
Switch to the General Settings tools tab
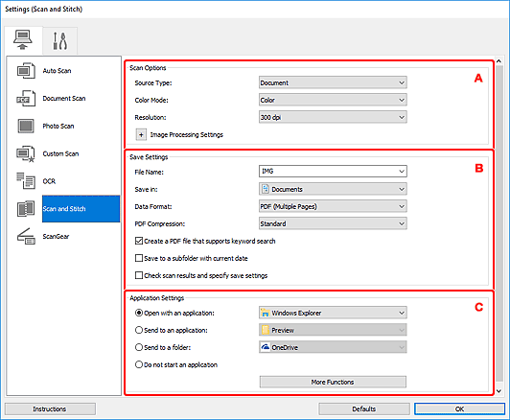click(60, 40)
